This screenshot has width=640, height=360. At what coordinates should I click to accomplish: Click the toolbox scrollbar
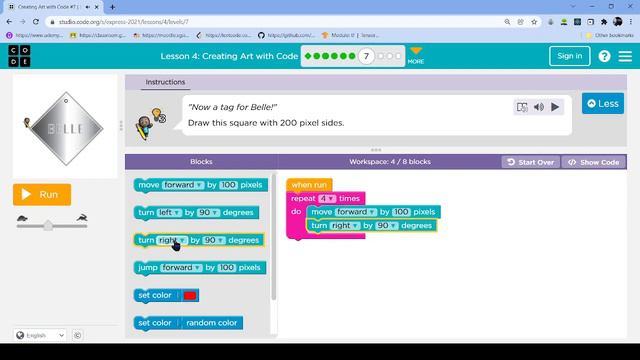click(273, 237)
